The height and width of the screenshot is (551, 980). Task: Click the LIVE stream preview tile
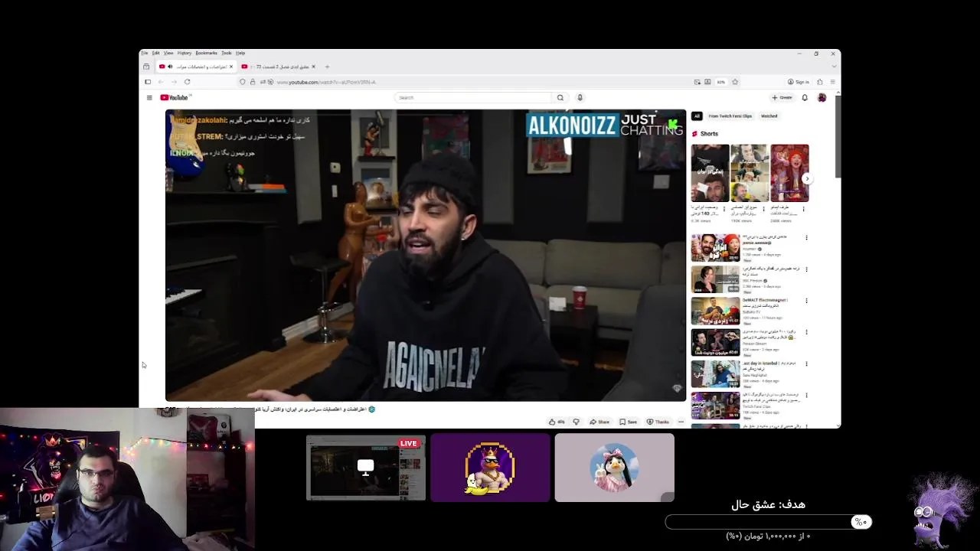[366, 468]
